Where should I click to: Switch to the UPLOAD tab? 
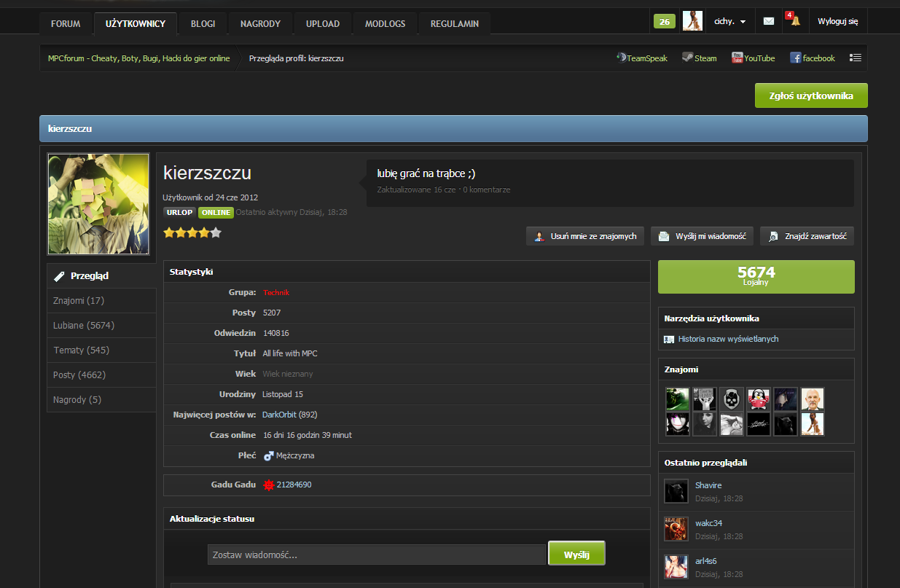point(323,23)
